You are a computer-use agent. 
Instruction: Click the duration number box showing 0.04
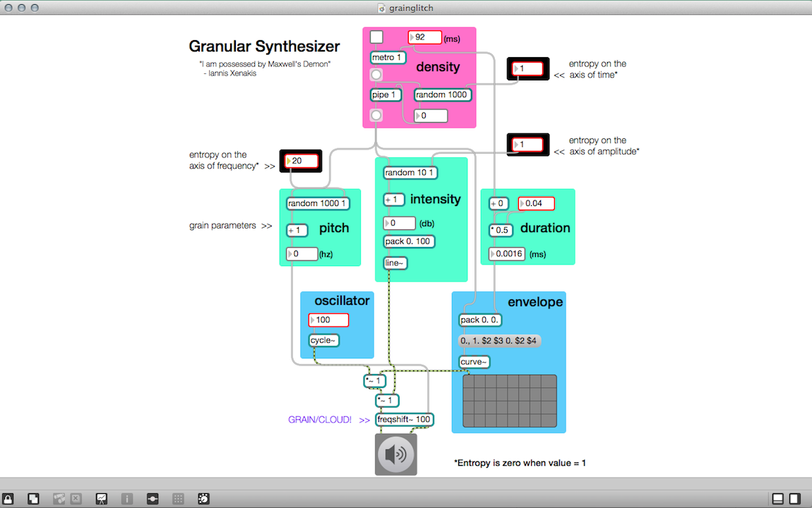pyautogui.click(x=537, y=204)
